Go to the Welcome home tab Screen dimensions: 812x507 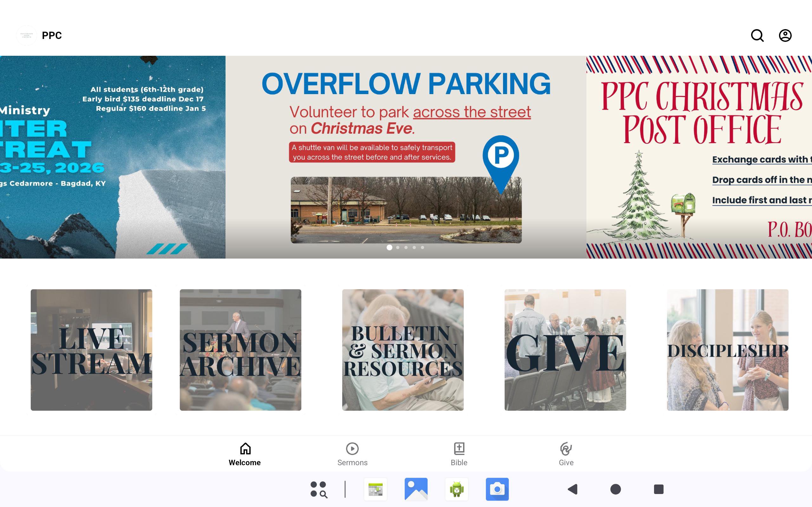pos(245,454)
